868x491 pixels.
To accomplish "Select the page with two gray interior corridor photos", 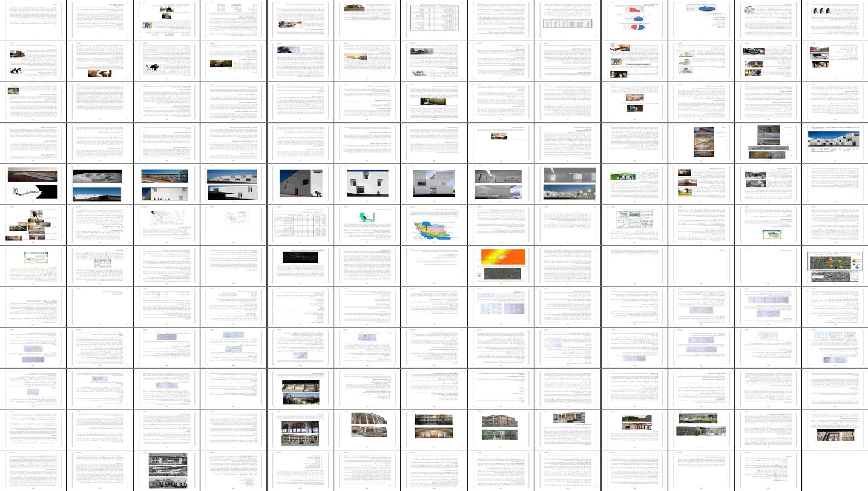I will click(x=500, y=183).
